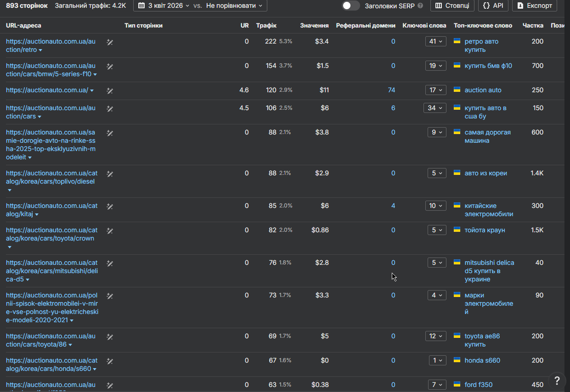Click the magic wand icon beside bmw/5-series-f10 URL

[x=110, y=67]
